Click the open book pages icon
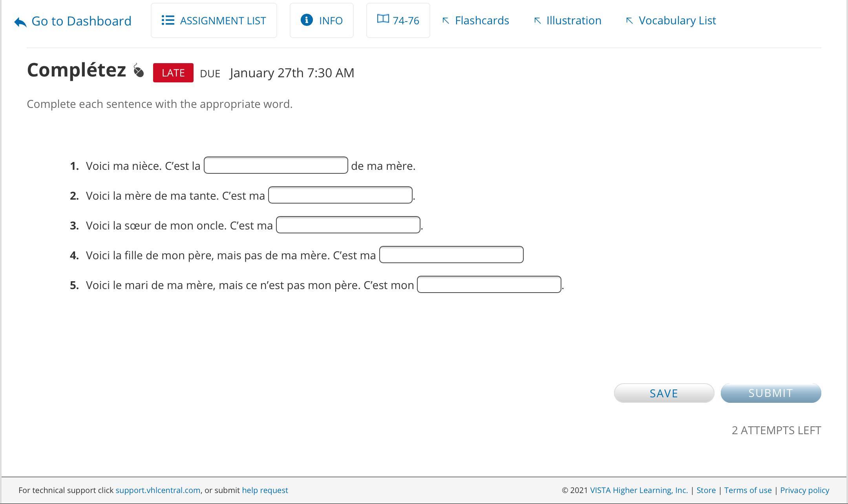 tap(383, 19)
